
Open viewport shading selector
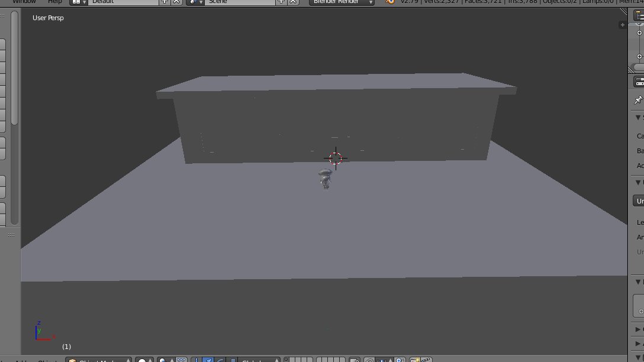click(x=144, y=360)
